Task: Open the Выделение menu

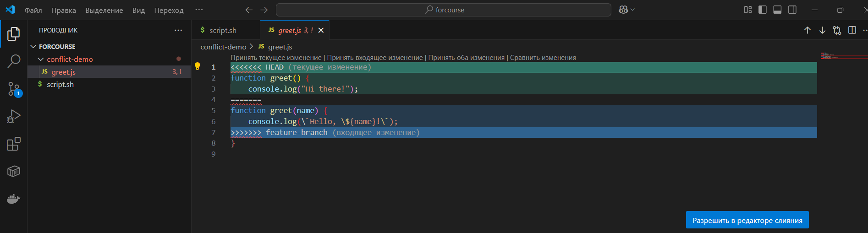Action: [x=104, y=10]
